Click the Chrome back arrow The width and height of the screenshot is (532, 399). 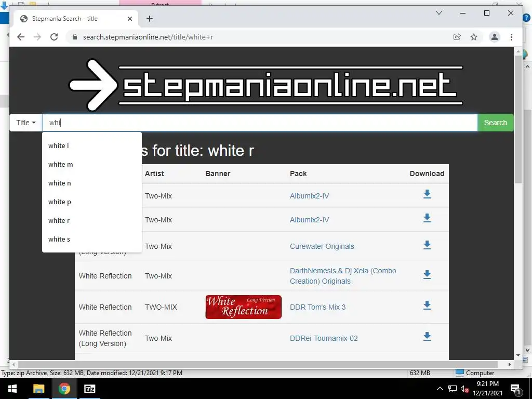click(21, 37)
